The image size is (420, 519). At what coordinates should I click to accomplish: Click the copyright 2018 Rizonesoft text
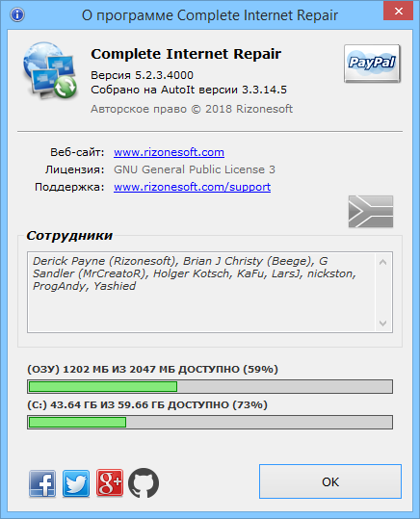192,109
